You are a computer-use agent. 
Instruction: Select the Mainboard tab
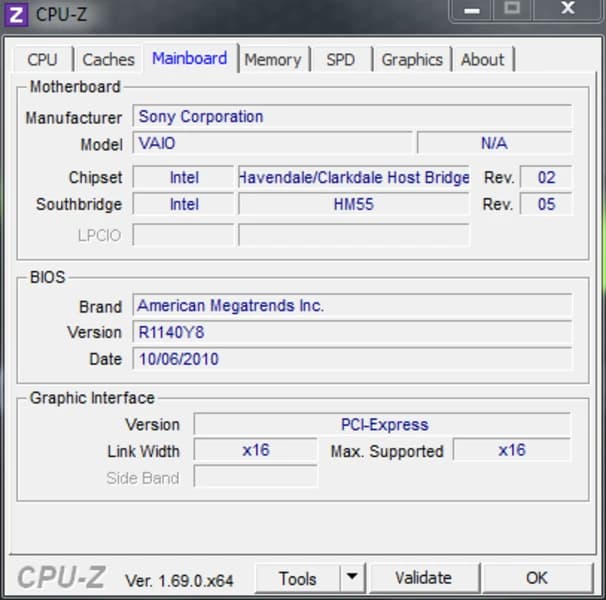point(190,58)
